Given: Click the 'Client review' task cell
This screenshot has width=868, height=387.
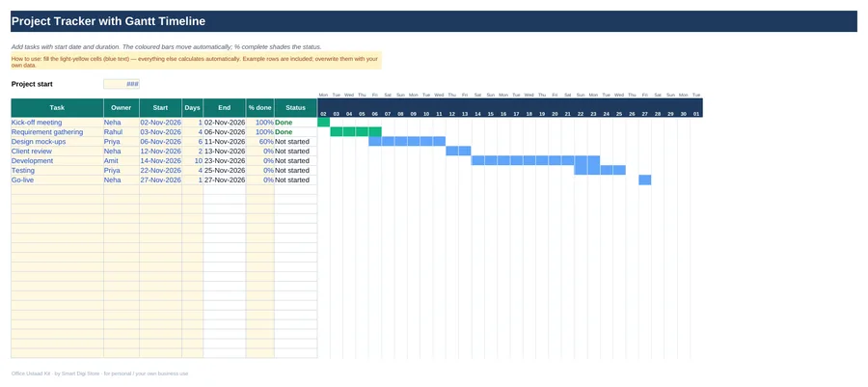Looking at the screenshot, I should (57, 152).
